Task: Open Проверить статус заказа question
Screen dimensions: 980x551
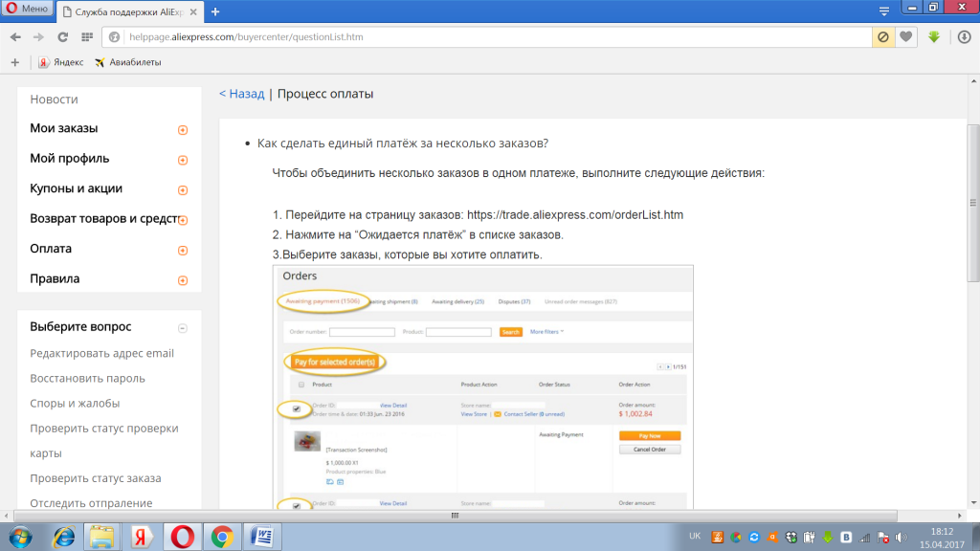Action: pos(96,478)
